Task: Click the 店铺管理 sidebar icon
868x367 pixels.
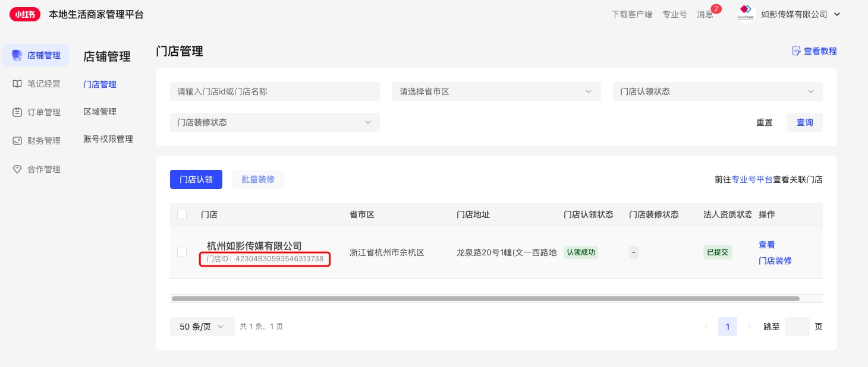Action: point(17,55)
